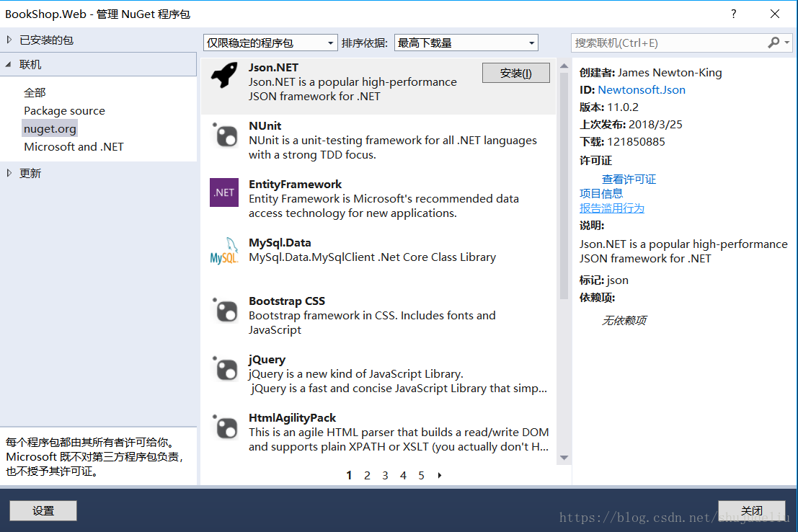798x532 pixels.
Task: Click the MySql.Data dolphin logo icon
Action: click(224, 251)
